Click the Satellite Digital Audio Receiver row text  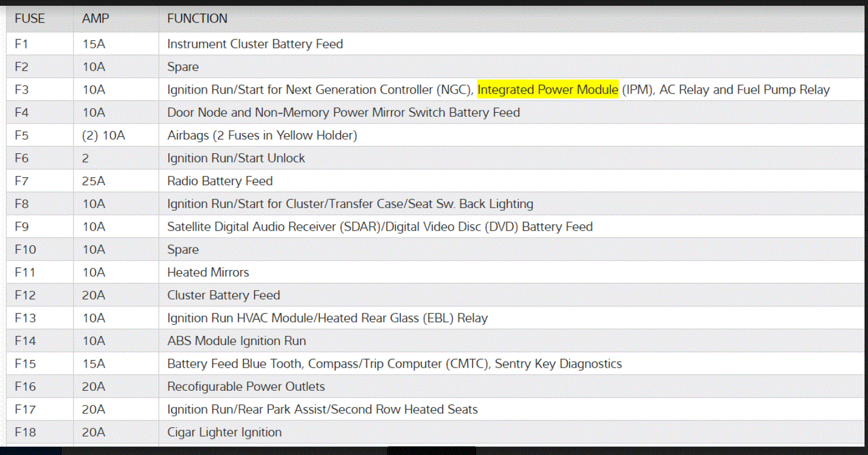(x=380, y=227)
